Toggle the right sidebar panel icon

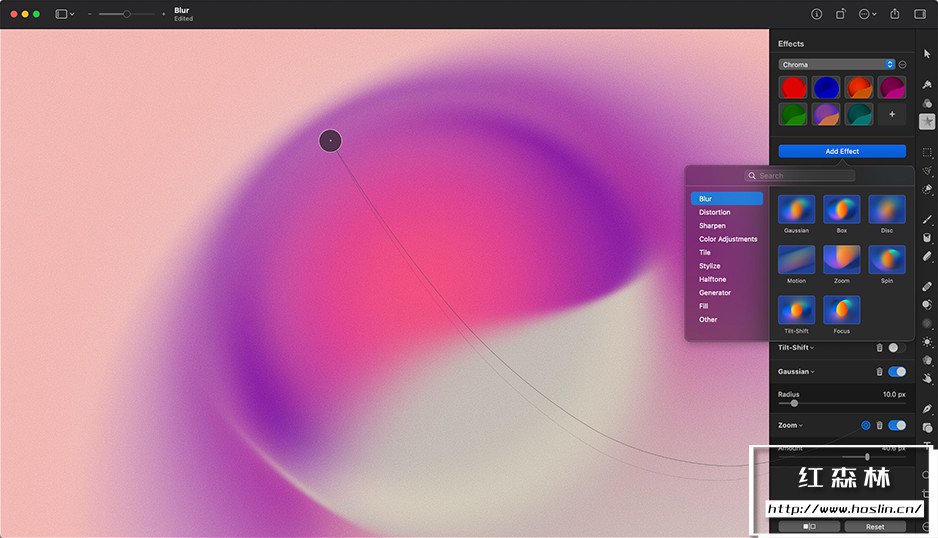pos(920,14)
